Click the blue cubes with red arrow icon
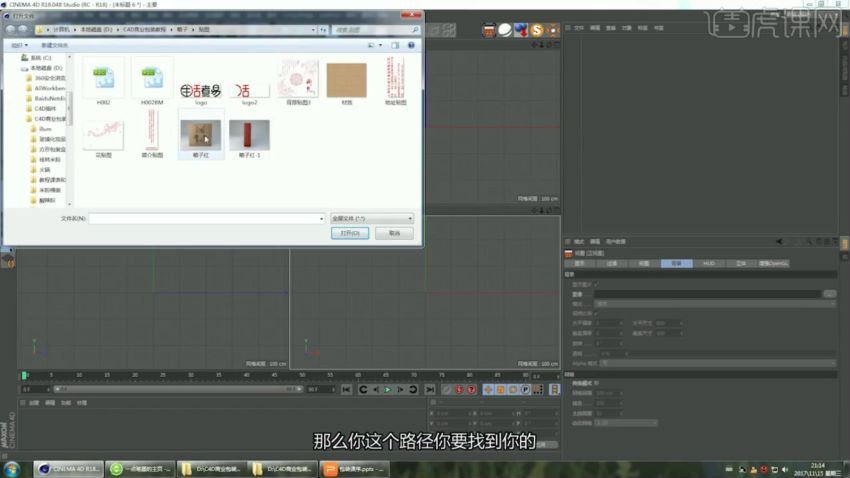 pos(520,30)
